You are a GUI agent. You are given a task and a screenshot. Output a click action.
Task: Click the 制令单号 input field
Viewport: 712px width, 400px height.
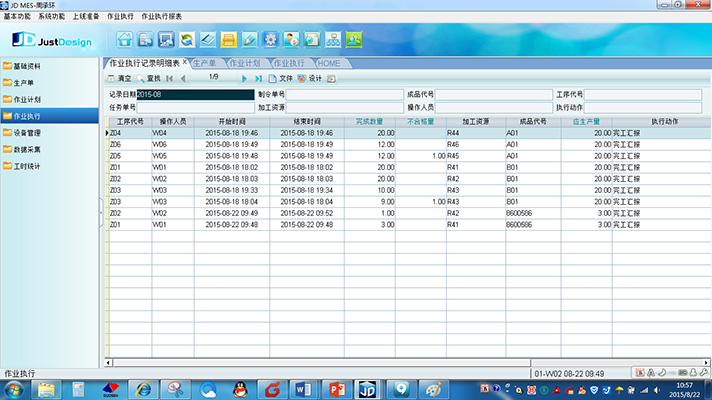click(345, 94)
